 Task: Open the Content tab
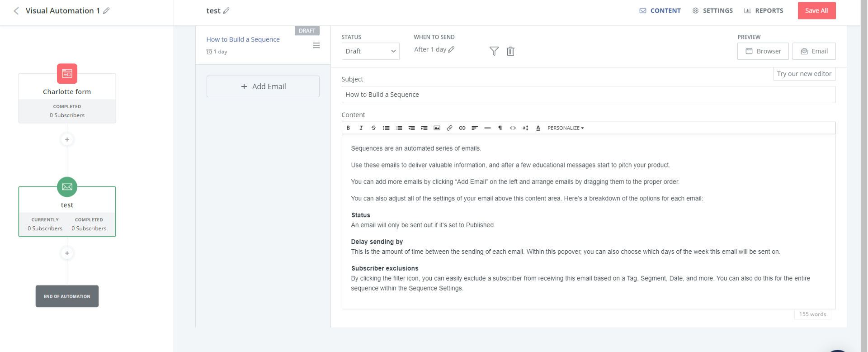660,10
